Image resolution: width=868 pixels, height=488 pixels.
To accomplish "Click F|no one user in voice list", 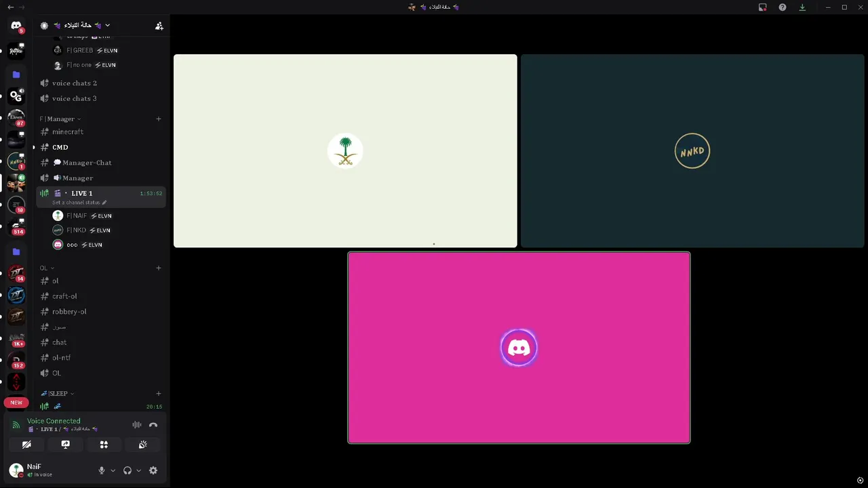I will [108, 65].
